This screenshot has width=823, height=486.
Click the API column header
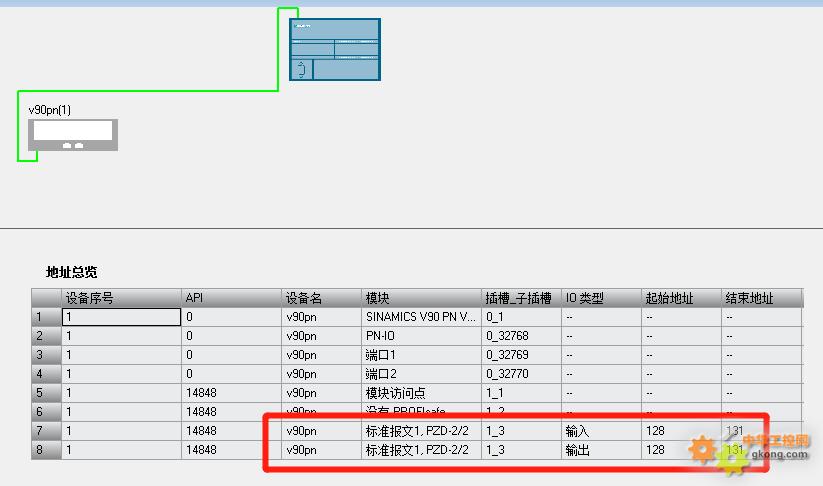(231, 298)
